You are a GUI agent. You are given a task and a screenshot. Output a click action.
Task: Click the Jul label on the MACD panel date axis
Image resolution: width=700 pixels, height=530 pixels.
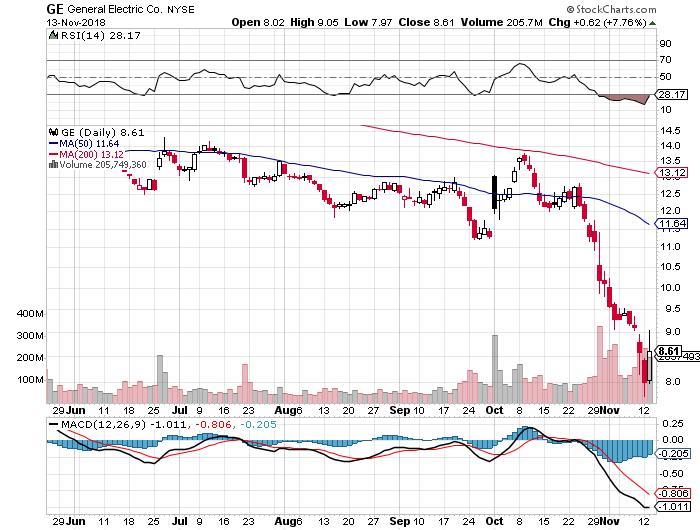click(179, 521)
